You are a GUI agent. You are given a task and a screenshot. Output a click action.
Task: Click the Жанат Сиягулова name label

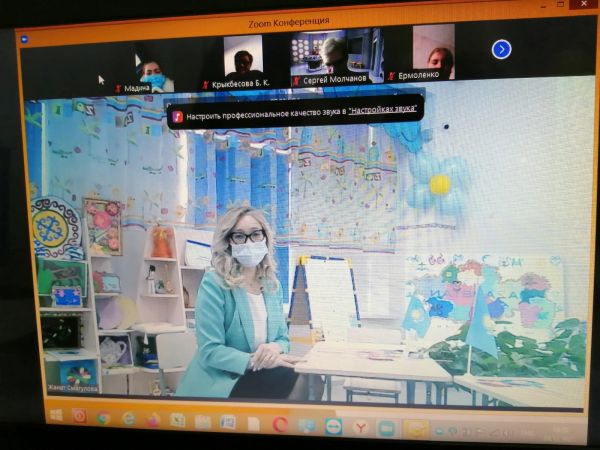point(72,387)
